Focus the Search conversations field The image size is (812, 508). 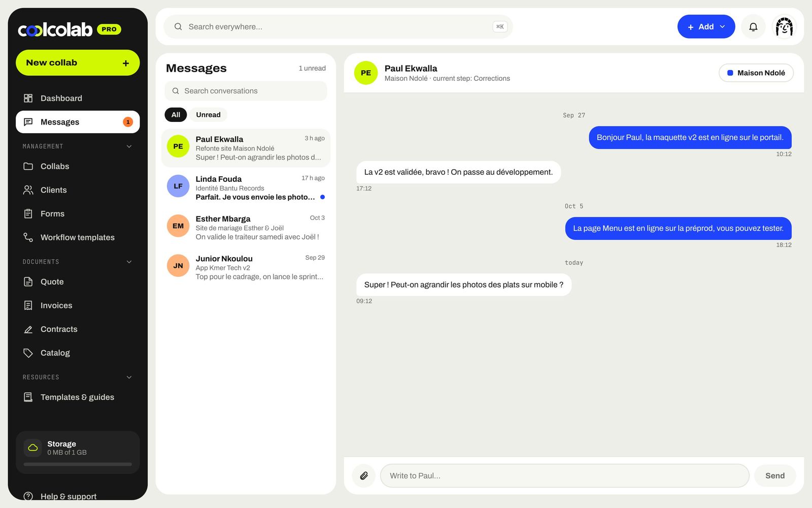tap(246, 91)
